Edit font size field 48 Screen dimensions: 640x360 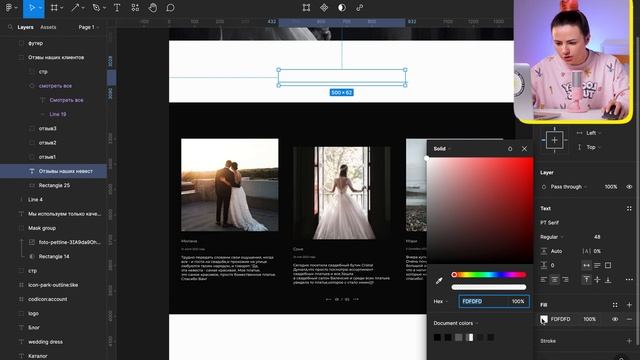(597, 237)
